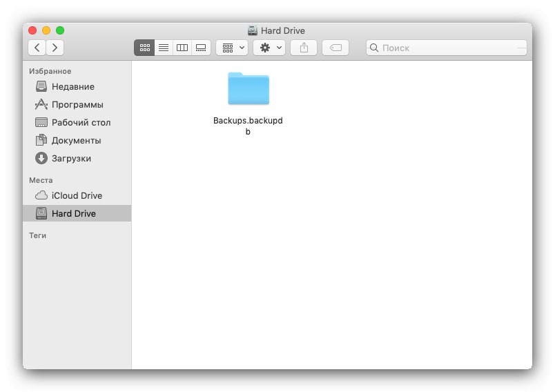The height and width of the screenshot is (392, 555).
Task: Zoom the window with green button
Action: coord(60,30)
